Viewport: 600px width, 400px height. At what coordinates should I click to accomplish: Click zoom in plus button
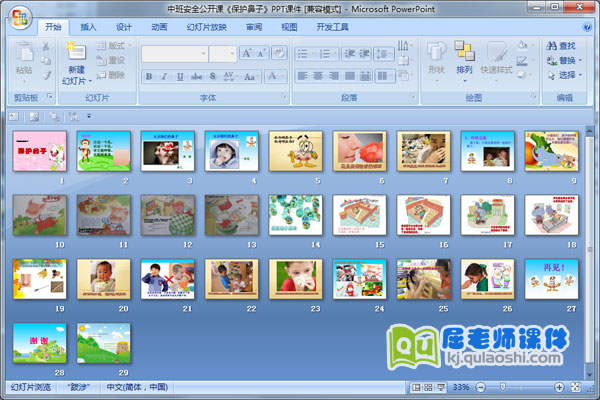tap(559, 387)
